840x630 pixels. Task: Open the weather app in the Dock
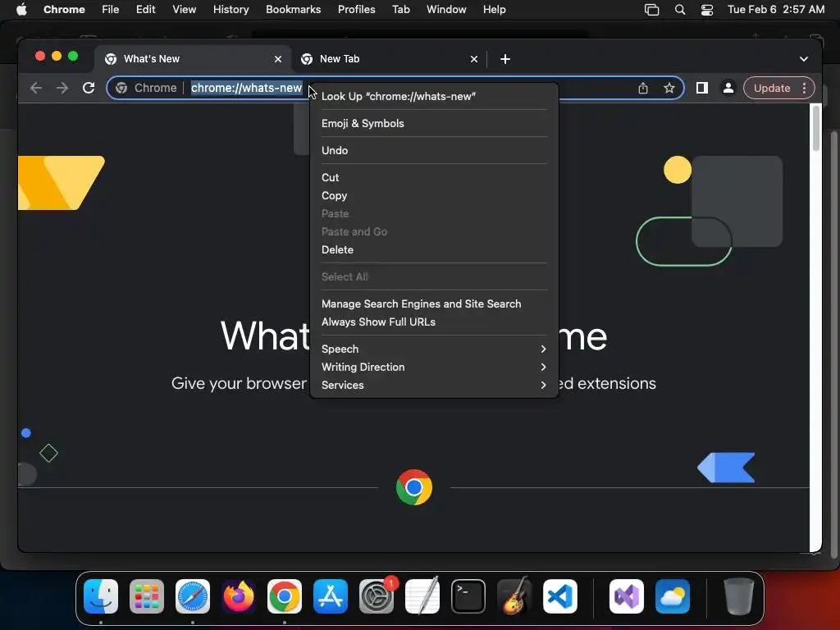coord(673,596)
